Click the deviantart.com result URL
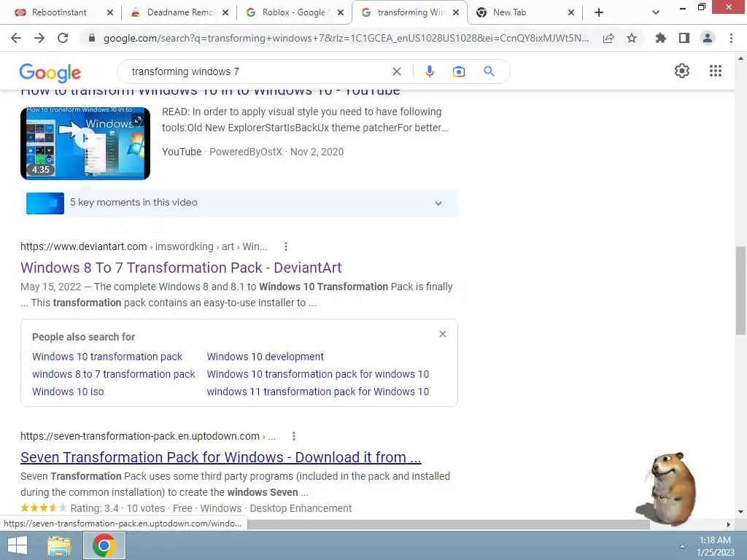 tap(144, 246)
